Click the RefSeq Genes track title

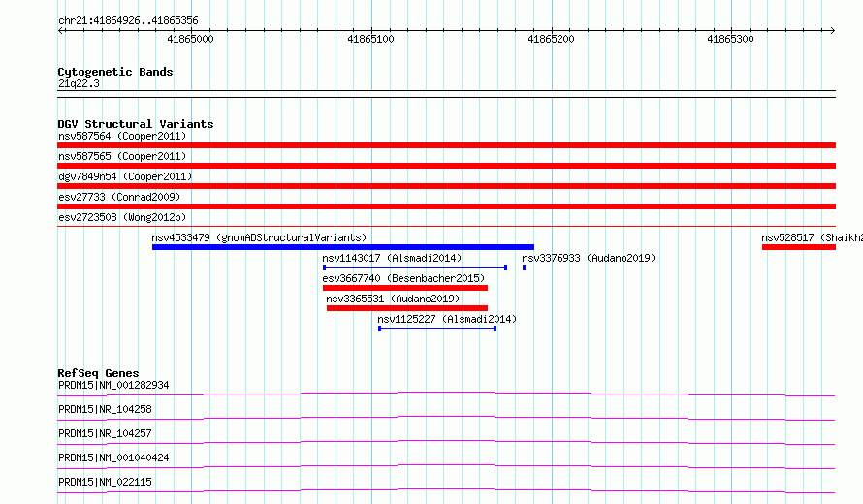point(98,373)
